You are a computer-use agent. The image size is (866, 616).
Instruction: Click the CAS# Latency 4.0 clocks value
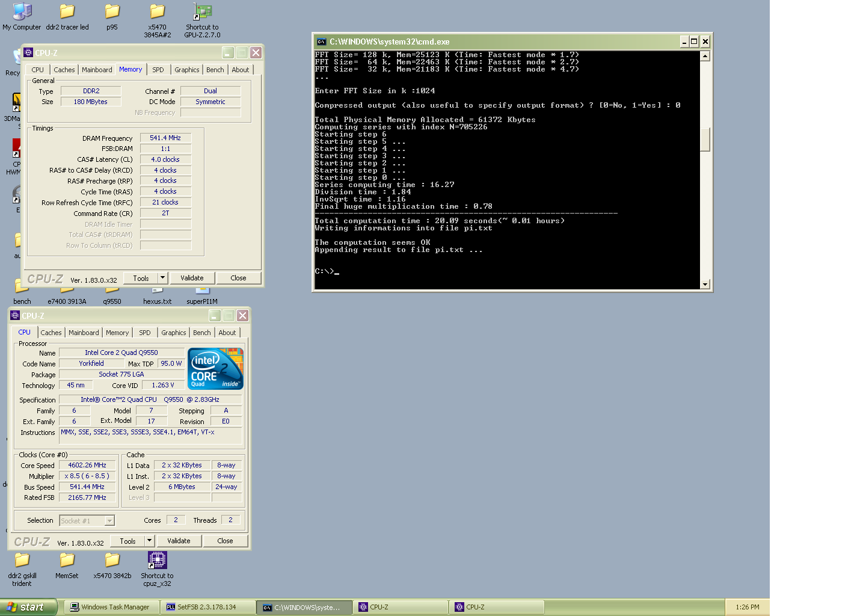(165, 159)
